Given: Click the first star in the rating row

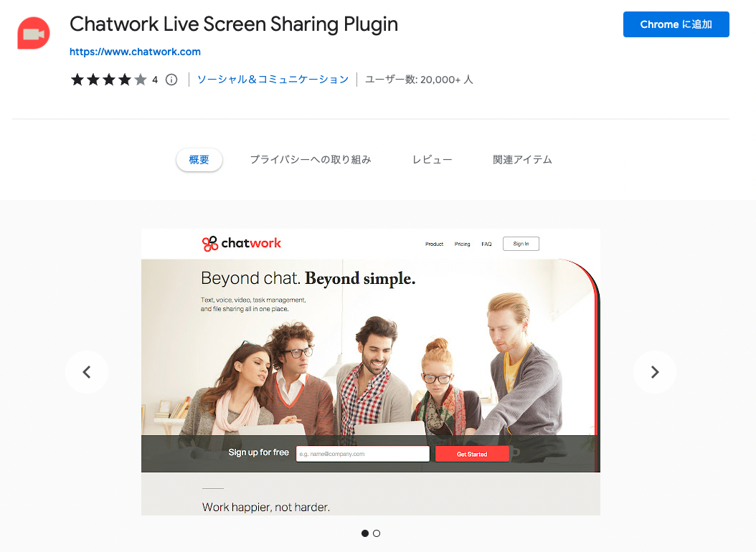Looking at the screenshot, I should 77,80.
